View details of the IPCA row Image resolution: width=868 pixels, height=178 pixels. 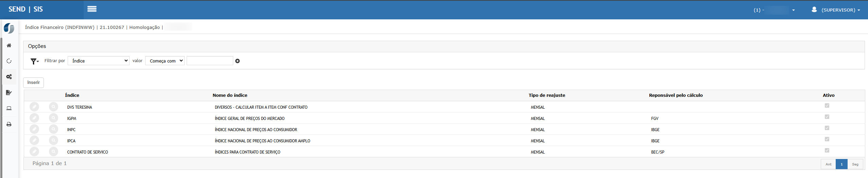(x=53, y=141)
